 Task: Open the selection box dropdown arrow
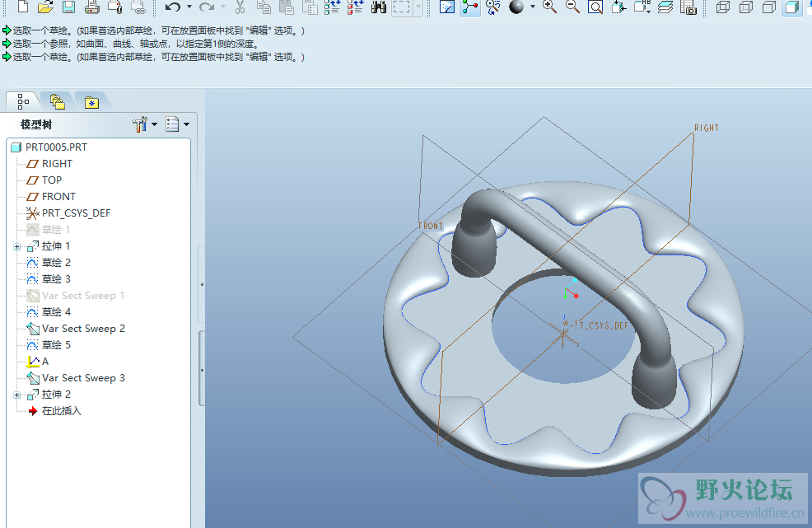tap(418, 7)
